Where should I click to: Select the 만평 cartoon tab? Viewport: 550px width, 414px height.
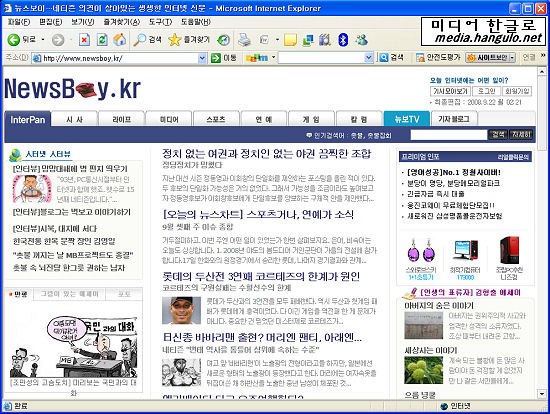[19, 294]
